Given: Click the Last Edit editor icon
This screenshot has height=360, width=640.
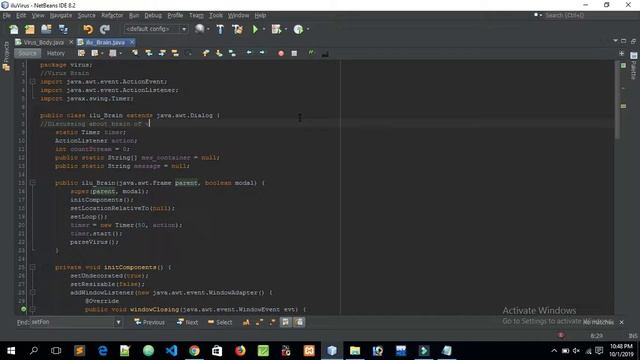Looking at the screenshot, I should point(81,53).
